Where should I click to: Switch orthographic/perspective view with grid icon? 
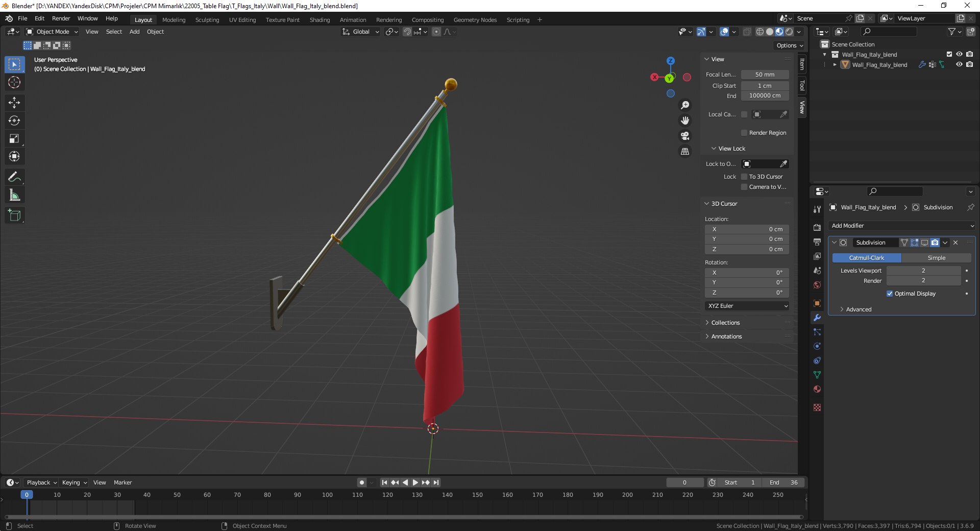pyautogui.click(x=685, y=152)
